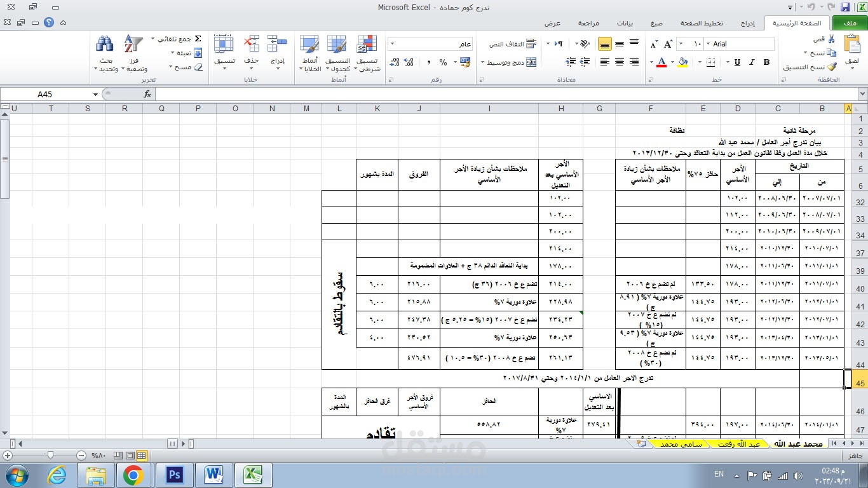
Task: Toggle Italic formatting
Action: coord(752,62)
